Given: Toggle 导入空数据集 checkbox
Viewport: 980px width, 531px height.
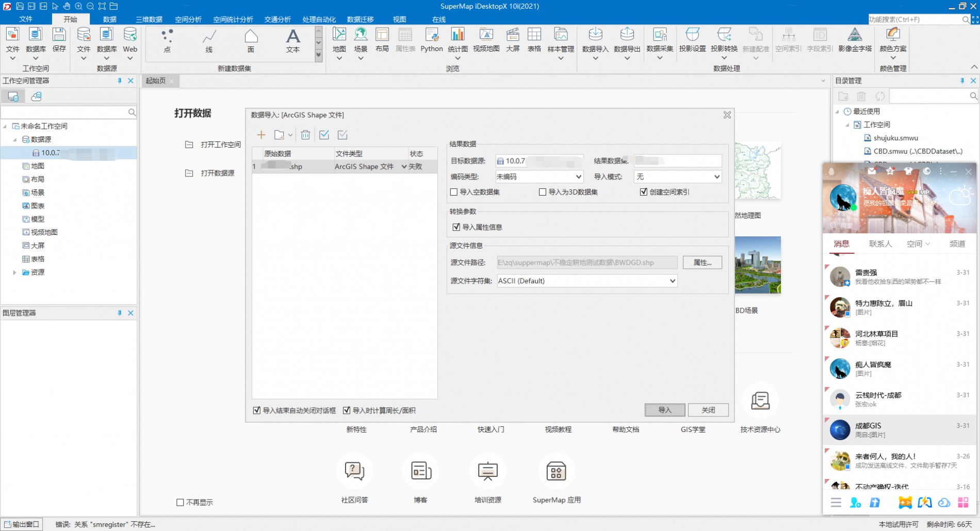Looking at the screenshot, I should [x=454, y=192].
